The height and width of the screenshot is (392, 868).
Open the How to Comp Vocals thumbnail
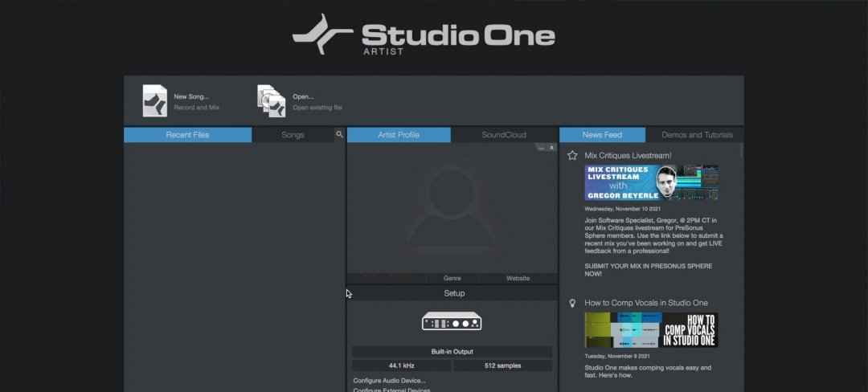(x=652, y=330)
